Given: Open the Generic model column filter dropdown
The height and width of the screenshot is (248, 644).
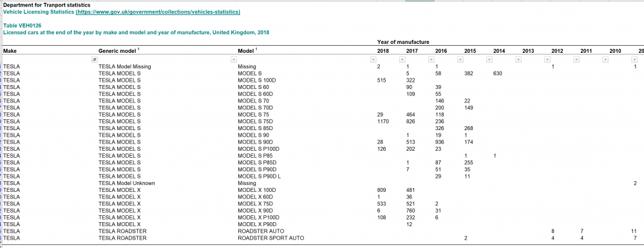Looking at the screenshot, I should (234, 59).
